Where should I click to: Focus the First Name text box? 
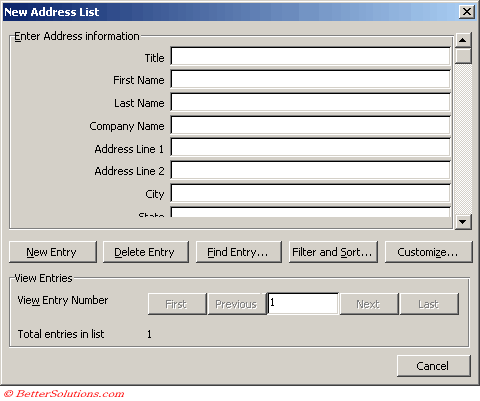(x=310, y=79)
